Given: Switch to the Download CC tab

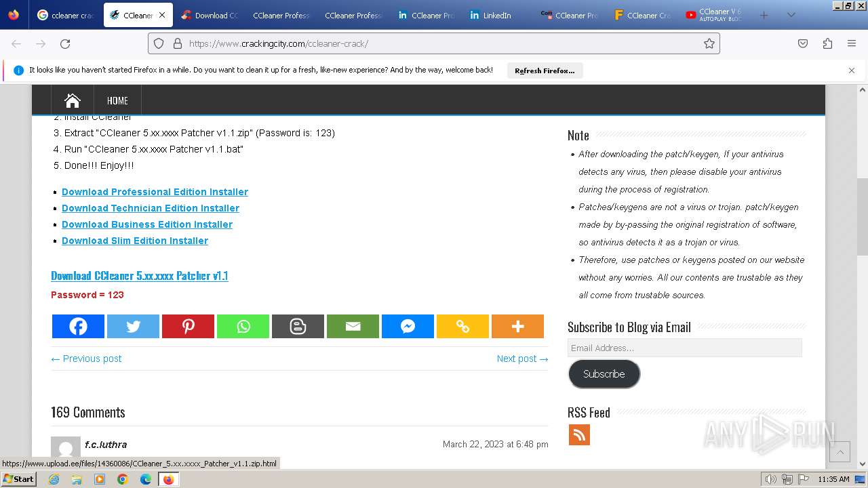Looking at the screenshot, I should coord(210,15).
